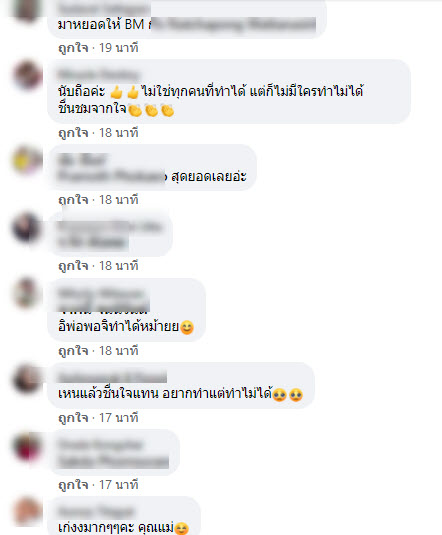Click the smiling emoji after "อิพ่อพอจิทำได้หม้ายย"
Viewport: 442px width, 535px height.
coord(187,328)
